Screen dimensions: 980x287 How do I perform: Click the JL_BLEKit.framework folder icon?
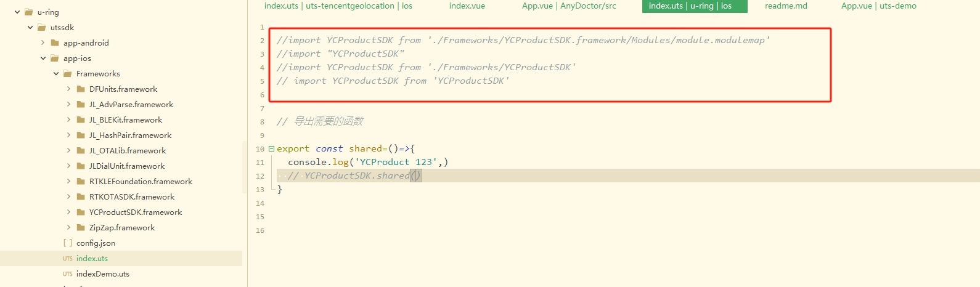click(81, 119)
